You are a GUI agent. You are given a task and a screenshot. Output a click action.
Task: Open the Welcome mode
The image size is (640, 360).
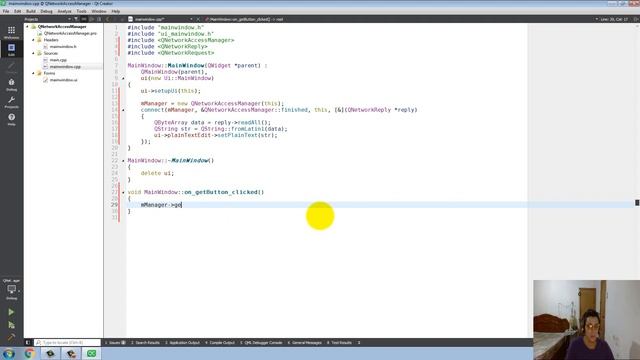click(11, 32)
